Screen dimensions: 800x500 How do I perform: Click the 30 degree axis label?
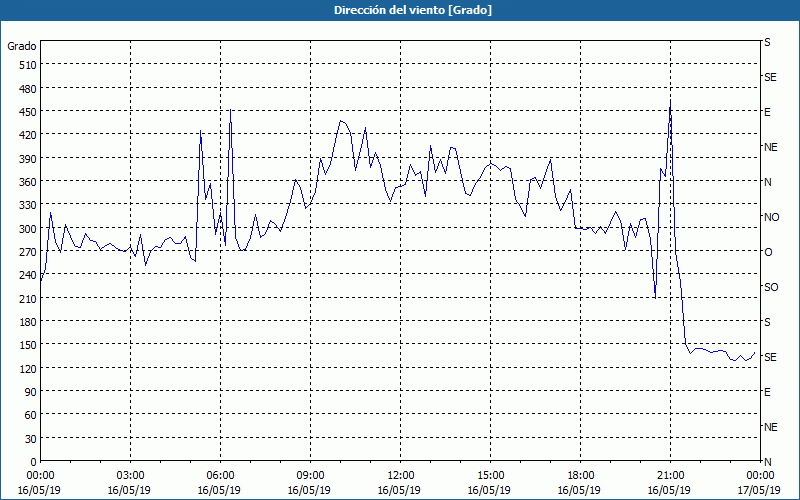[31, 439]
